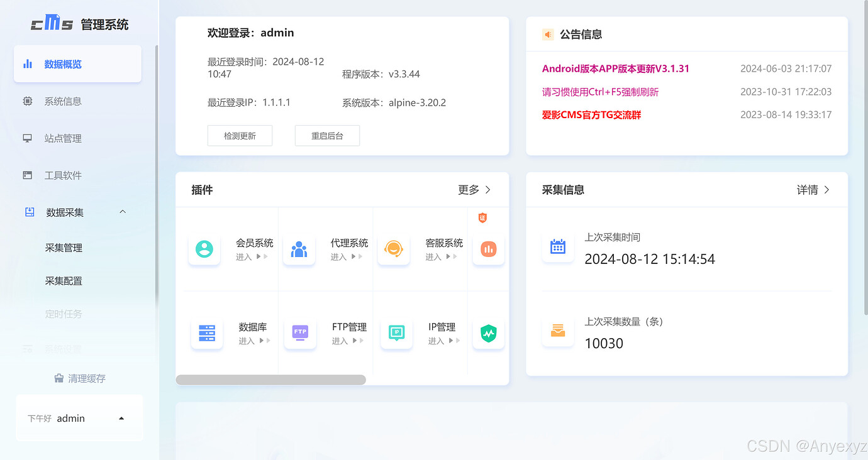Open the FTP管理 plugin icon
This screenshot has height=460, width=868.
(x=300, y=333)
